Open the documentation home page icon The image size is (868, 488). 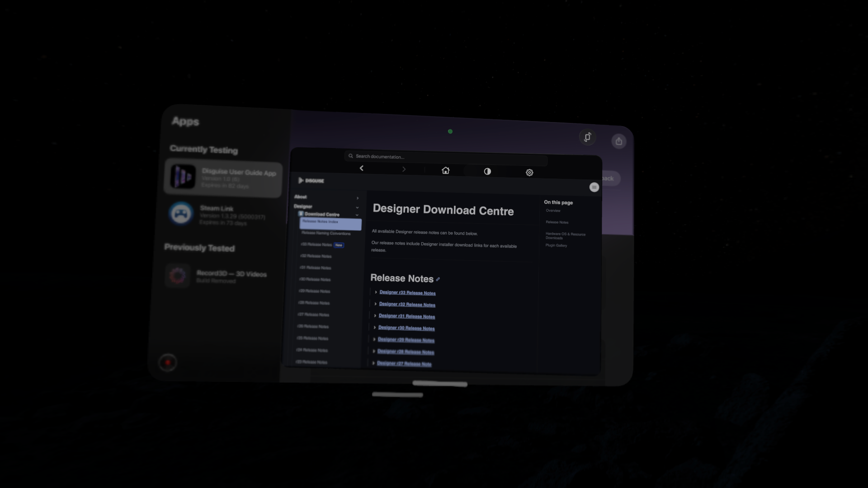pos(445,170)
